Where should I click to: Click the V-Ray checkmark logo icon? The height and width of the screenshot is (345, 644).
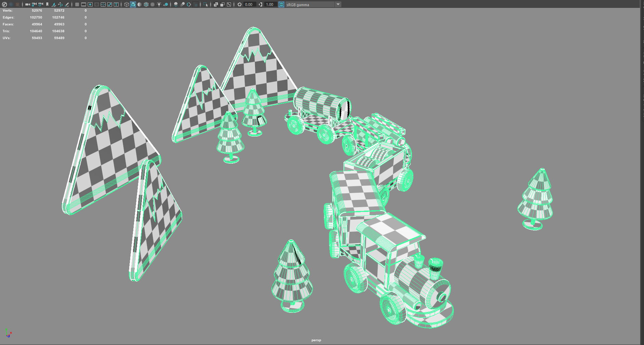(x=4, y=4)
